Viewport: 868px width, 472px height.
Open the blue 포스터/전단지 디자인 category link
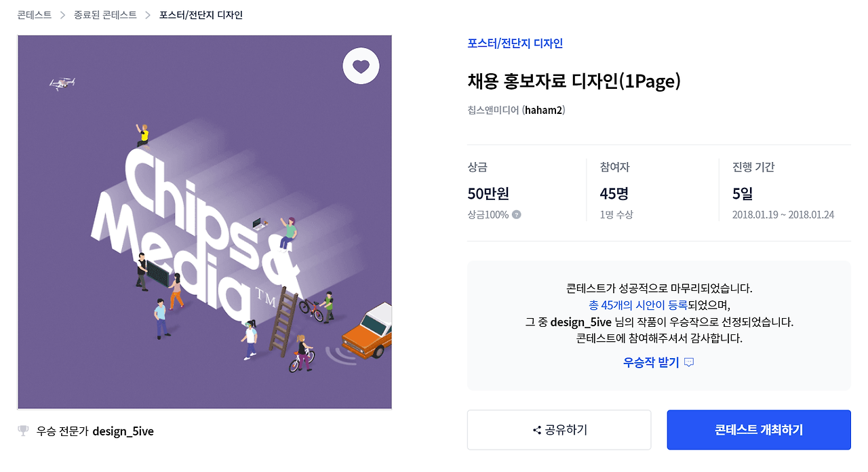515,43
